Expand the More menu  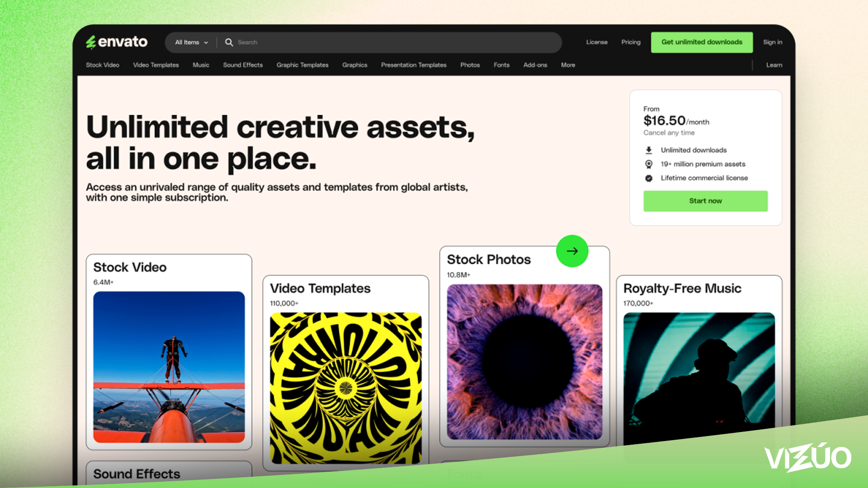pos(568,65)
